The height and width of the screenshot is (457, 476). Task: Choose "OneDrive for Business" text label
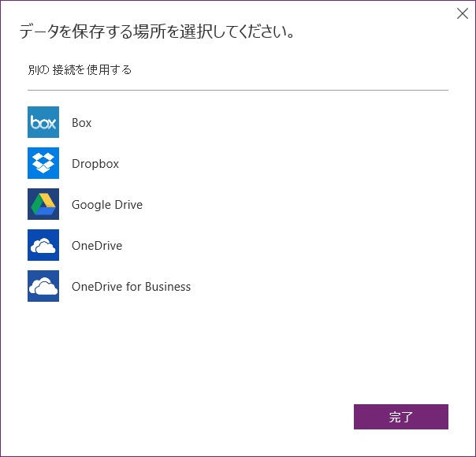tap(131, 287)
